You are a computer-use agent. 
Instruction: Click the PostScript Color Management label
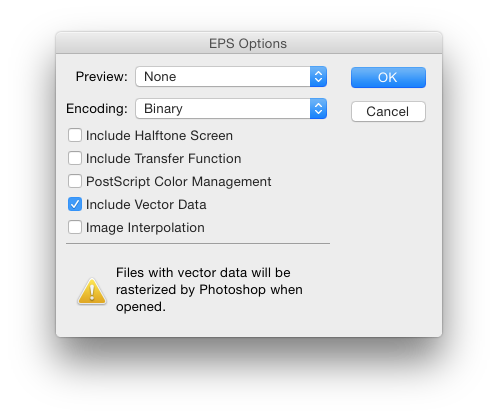[179, 182]
